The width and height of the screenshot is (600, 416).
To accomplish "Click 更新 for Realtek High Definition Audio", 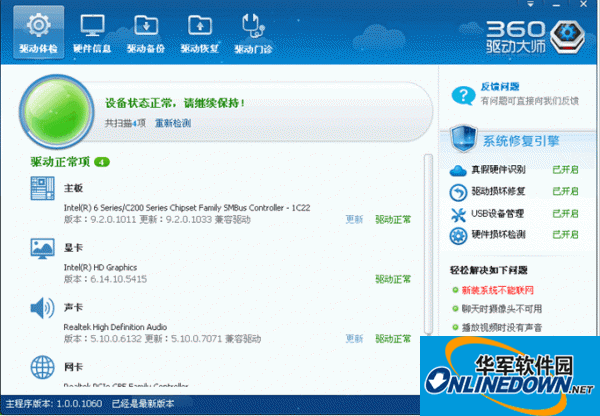I will point(354,339).
